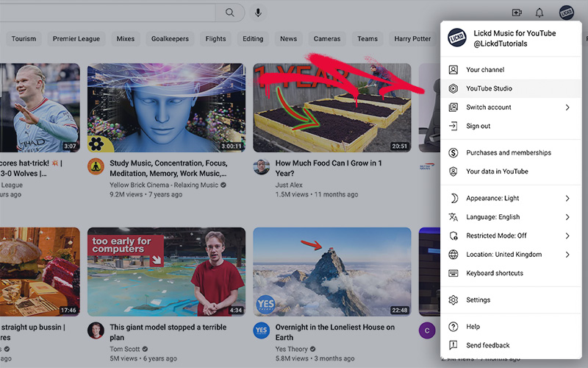Expand Switch account submenu chevron
Screen dimensions: 588x368
click(567, 107)
